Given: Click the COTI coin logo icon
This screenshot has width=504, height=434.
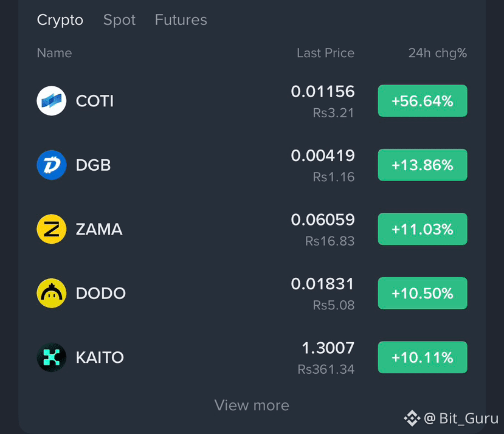Looking at the screenshot, I should (52, 101).
